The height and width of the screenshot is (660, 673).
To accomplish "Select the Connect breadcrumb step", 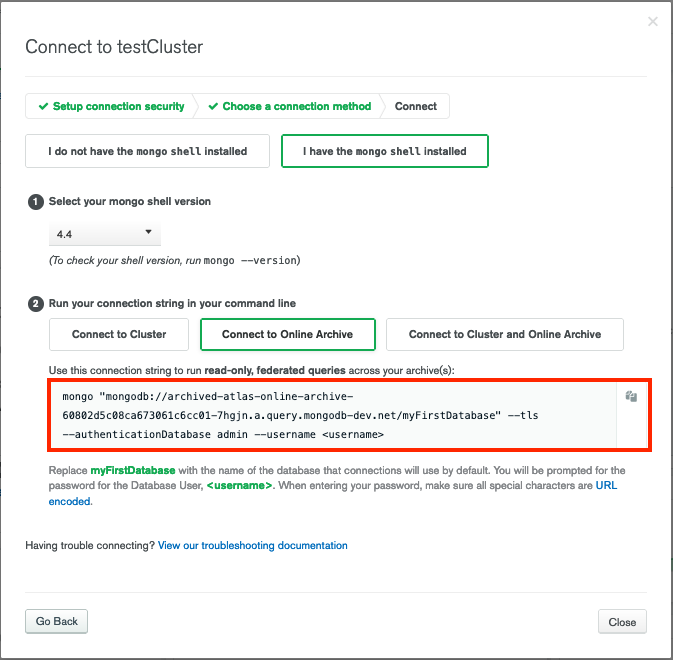I will (415, 106).
